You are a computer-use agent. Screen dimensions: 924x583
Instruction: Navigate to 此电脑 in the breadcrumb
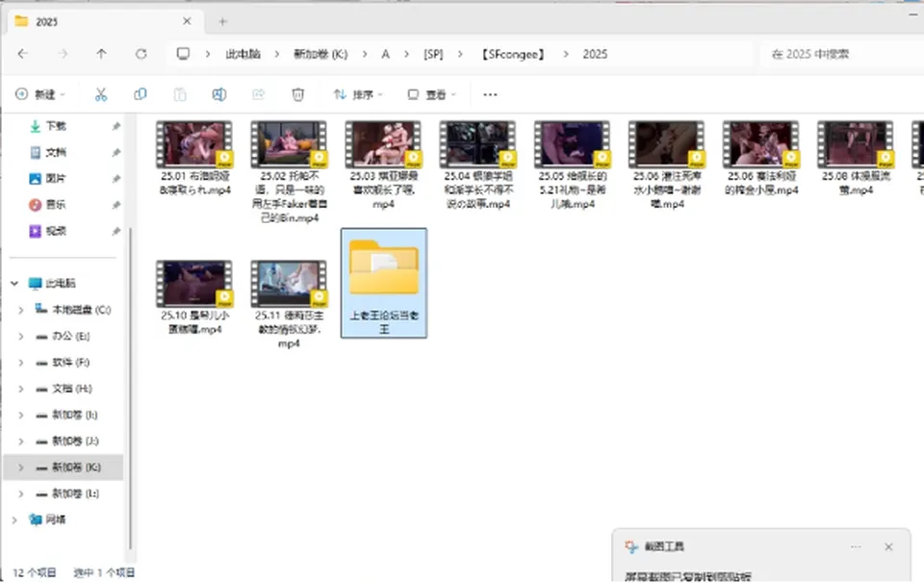243,54
